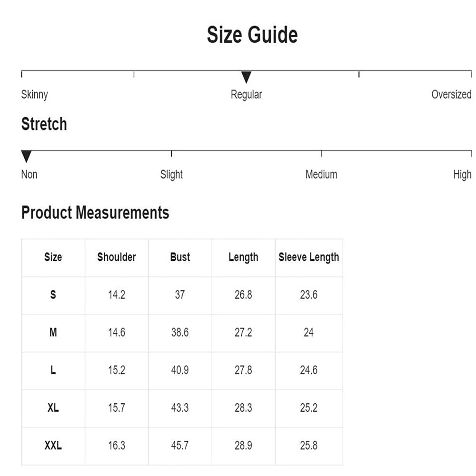Image resolution: width=476 pixels, height=476 pixels.
Task: Click the XXL size row label
Action: (x=53, y=446)
